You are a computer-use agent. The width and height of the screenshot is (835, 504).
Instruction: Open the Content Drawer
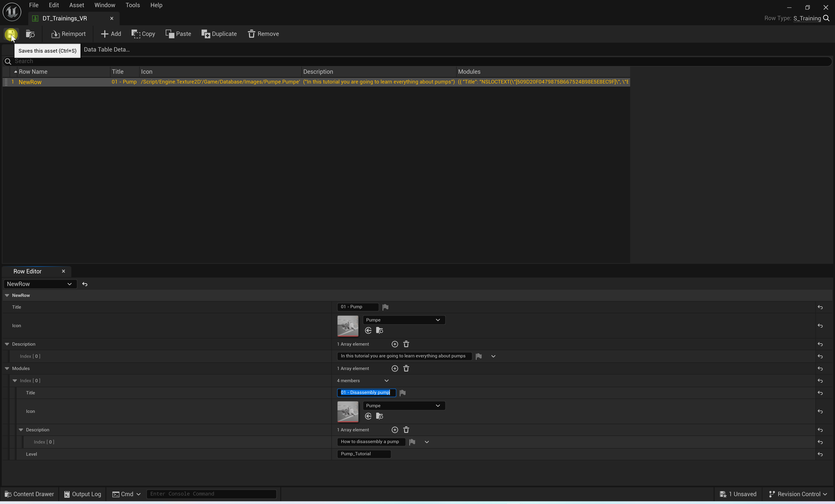coord(30,494)
